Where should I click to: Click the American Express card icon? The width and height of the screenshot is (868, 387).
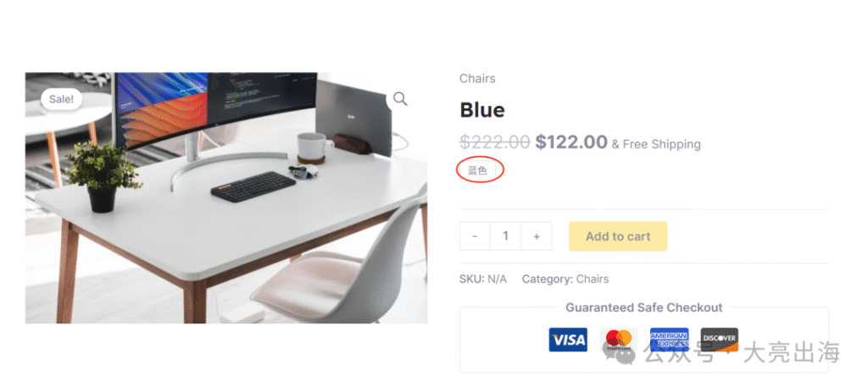click(x=670, y=340)
